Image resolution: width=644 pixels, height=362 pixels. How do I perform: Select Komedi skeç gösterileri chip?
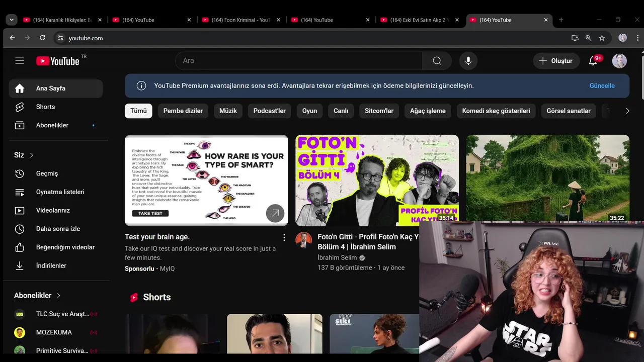[496, 111]
